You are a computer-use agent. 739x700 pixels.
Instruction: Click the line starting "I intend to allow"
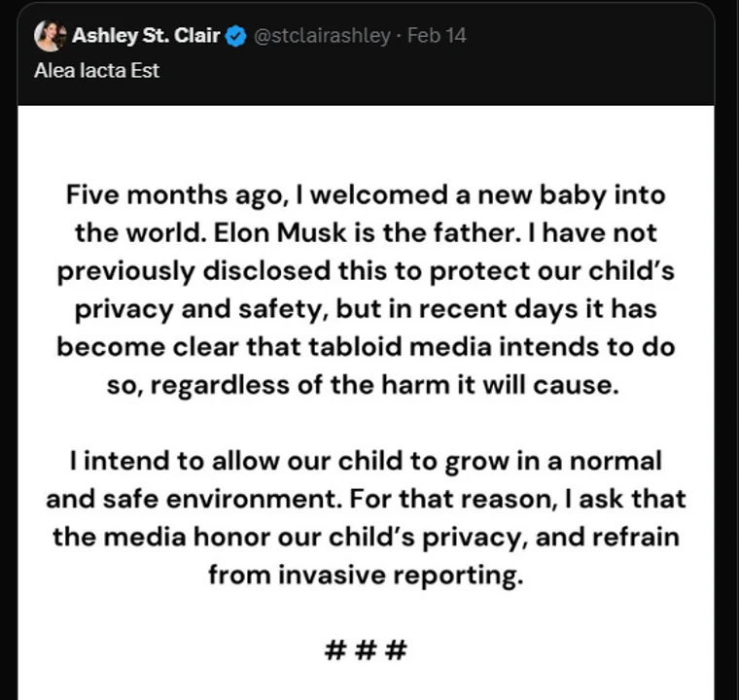[x=366, y=460]
